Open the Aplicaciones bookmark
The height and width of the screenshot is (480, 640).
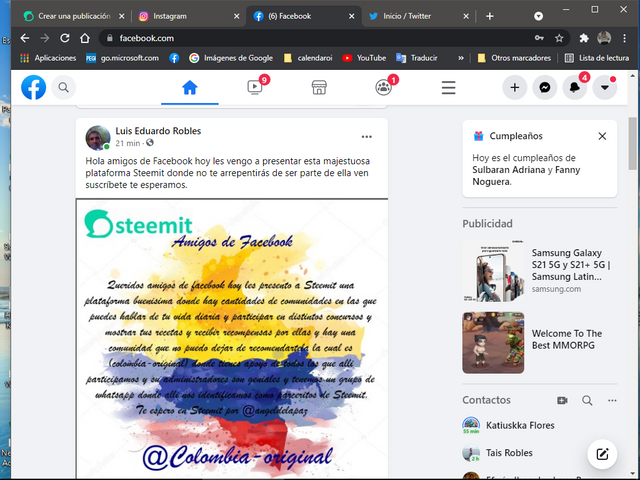(48, 58)
